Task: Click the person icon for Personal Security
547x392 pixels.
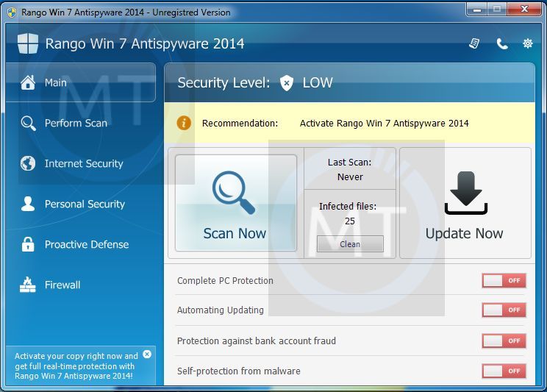Action: point(28,204)
